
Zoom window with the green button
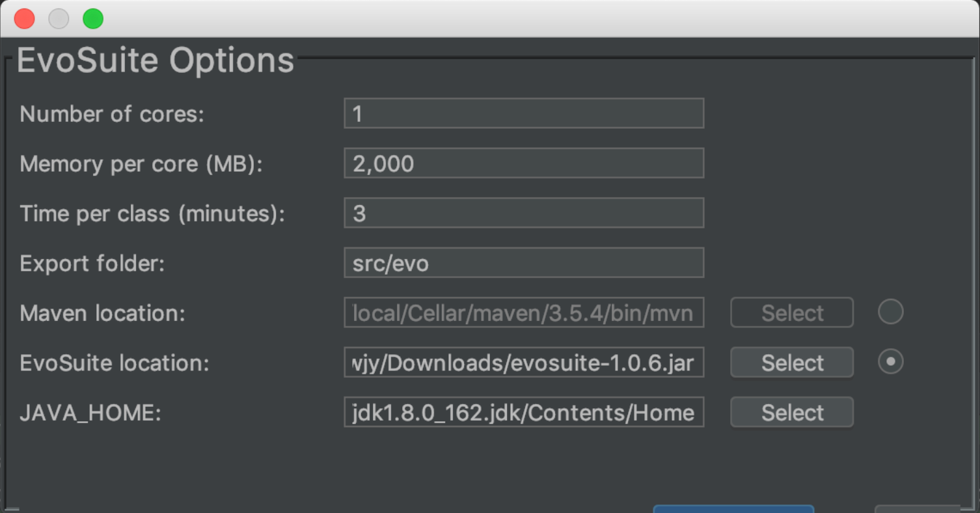coord(93,19)
